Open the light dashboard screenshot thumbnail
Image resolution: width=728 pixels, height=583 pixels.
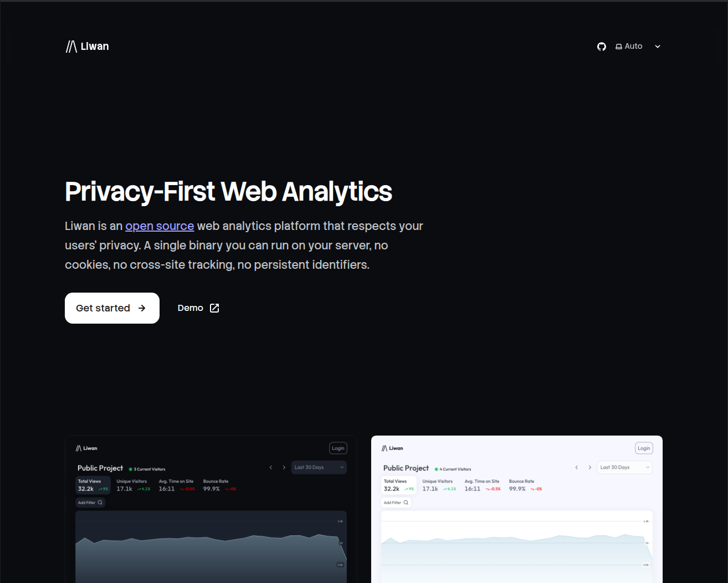[x=517, y=509]
